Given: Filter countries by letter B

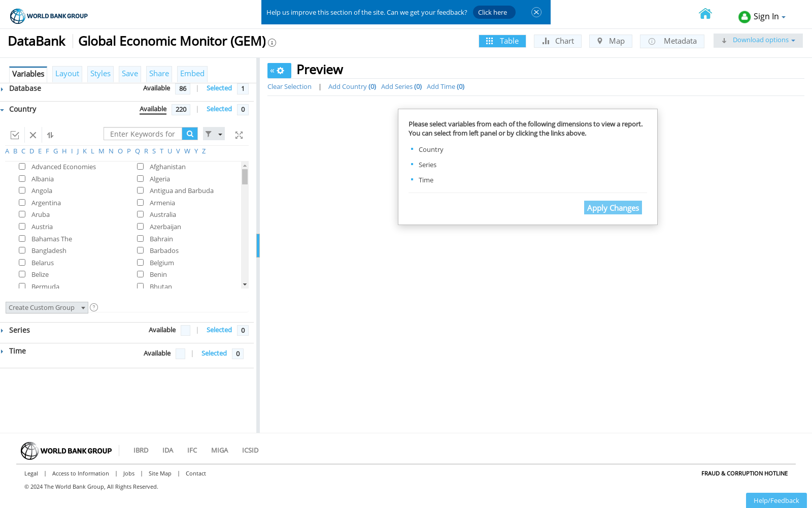Looking at the screenshot, I should click(x=15, y=151).
